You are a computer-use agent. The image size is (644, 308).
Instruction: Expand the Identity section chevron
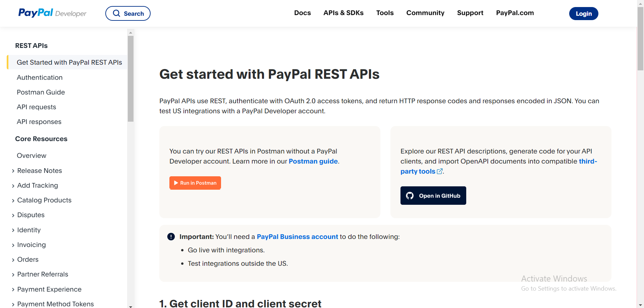[x=13, y=230]
